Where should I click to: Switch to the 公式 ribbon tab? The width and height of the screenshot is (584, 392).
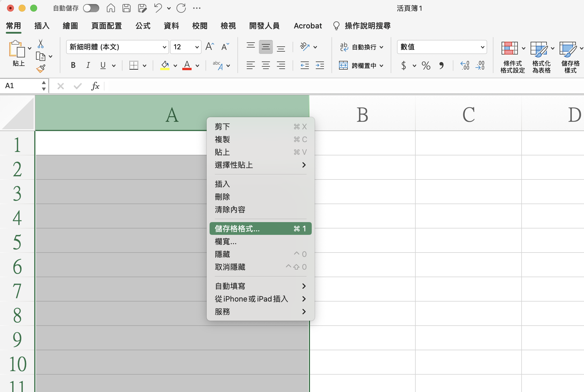[143, 26]
